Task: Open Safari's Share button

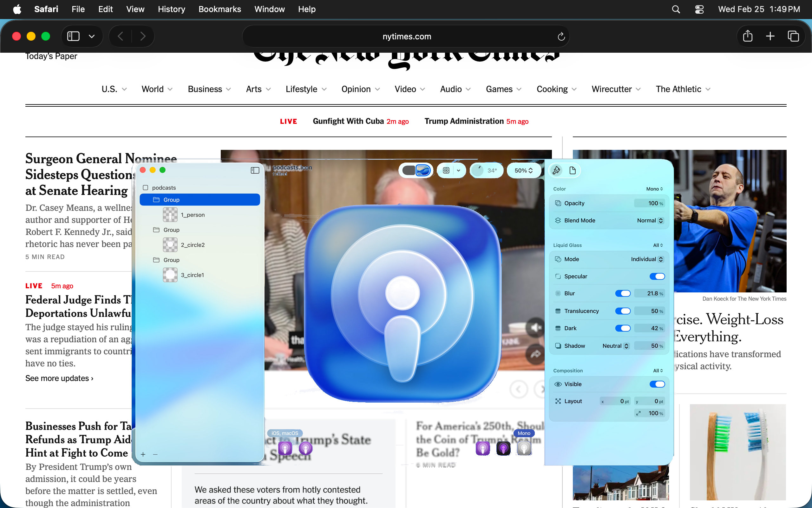Action: (748, 36)
